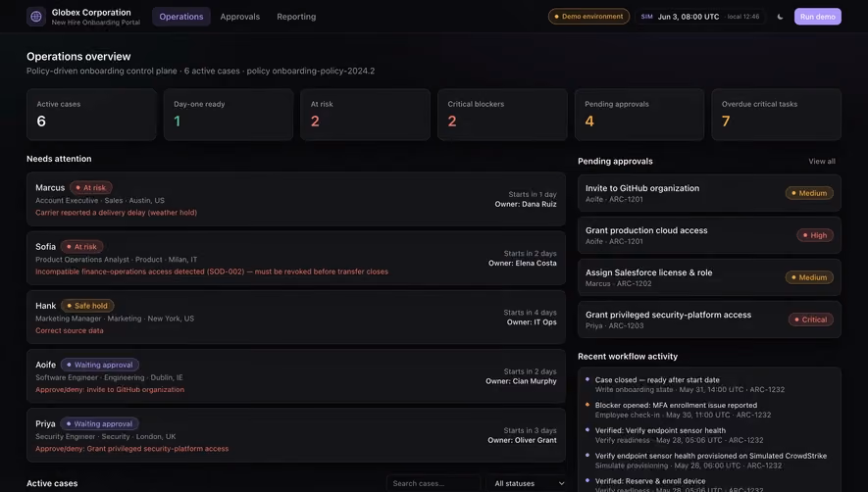
Task: Open 'Blocker opened: MFA enrollment issue' activity
Action: (x=709, y=410)
